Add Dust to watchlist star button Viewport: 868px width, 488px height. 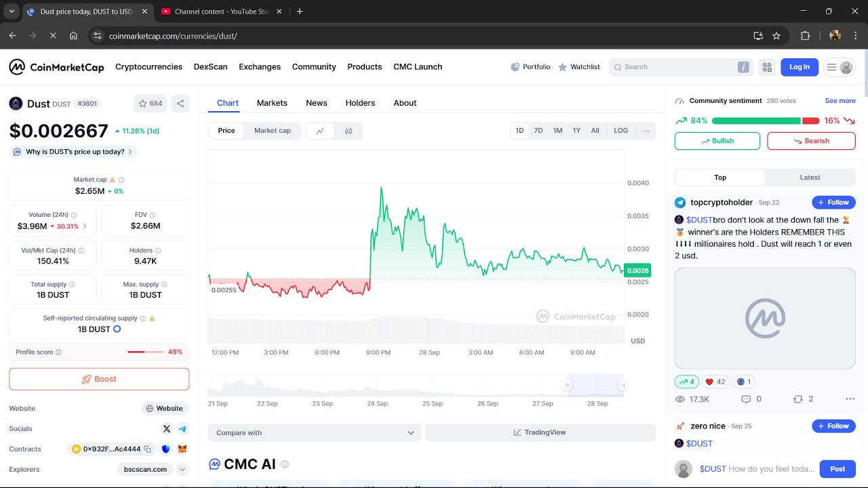click(150, 104)
